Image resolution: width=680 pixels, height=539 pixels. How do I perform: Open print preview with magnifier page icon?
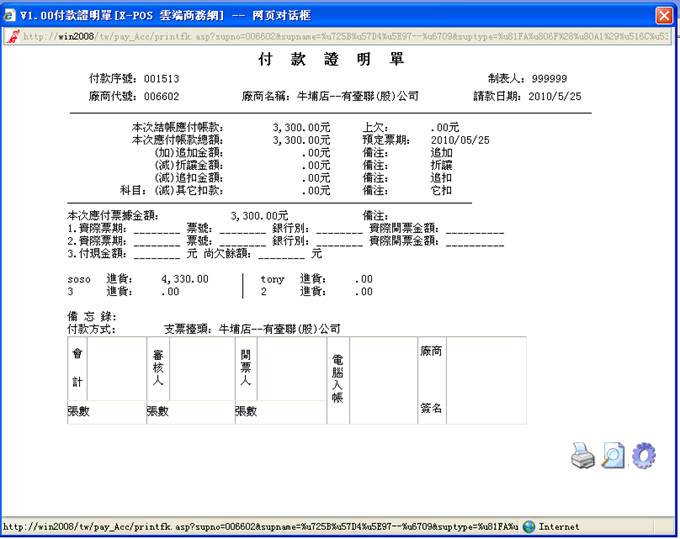tap(613, 456)
